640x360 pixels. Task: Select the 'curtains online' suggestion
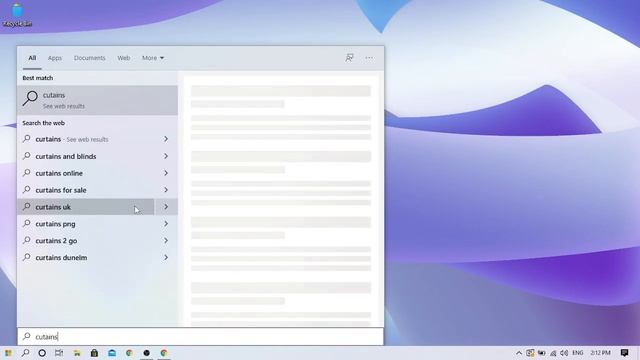click(x=86, y=173)
